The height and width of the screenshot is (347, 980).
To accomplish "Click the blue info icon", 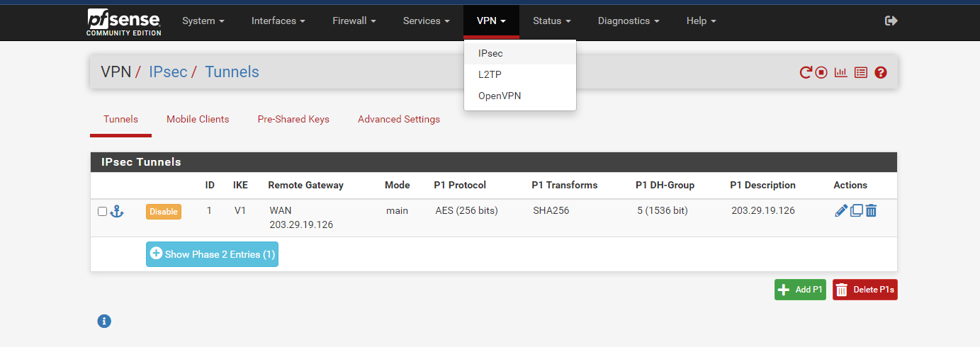I will point(104,322).
